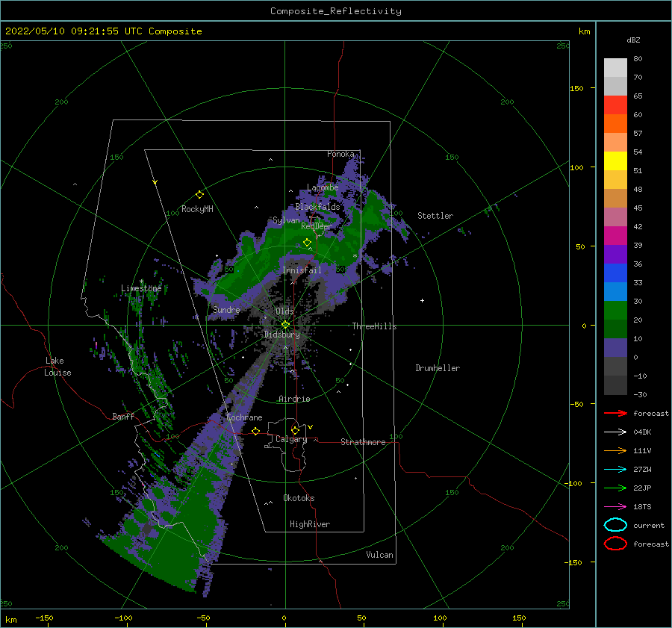Select the 80 dBZ light gray swatch

tap(615, 68)
